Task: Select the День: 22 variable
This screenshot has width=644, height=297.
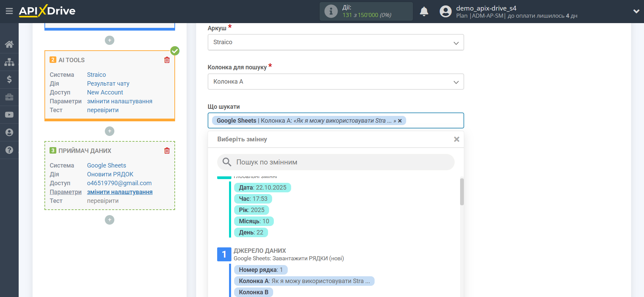Action: click(251, 232)
